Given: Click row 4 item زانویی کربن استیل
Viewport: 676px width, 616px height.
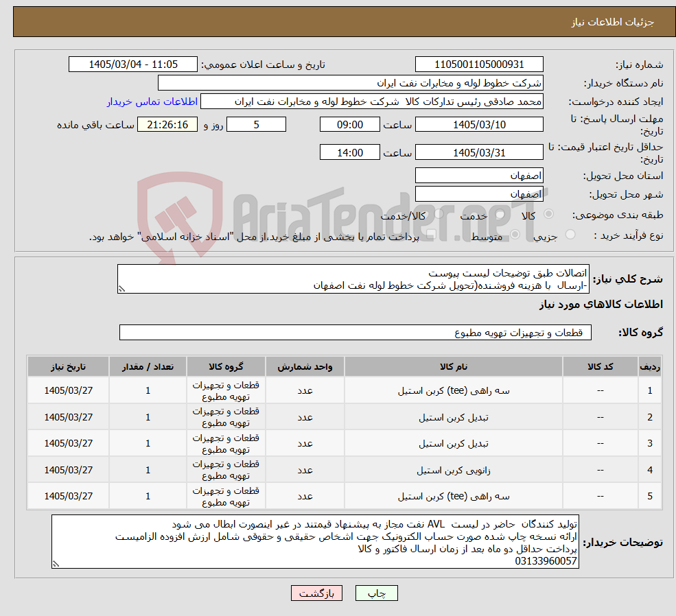Looking at the screenshot, I should pos(454,471).
